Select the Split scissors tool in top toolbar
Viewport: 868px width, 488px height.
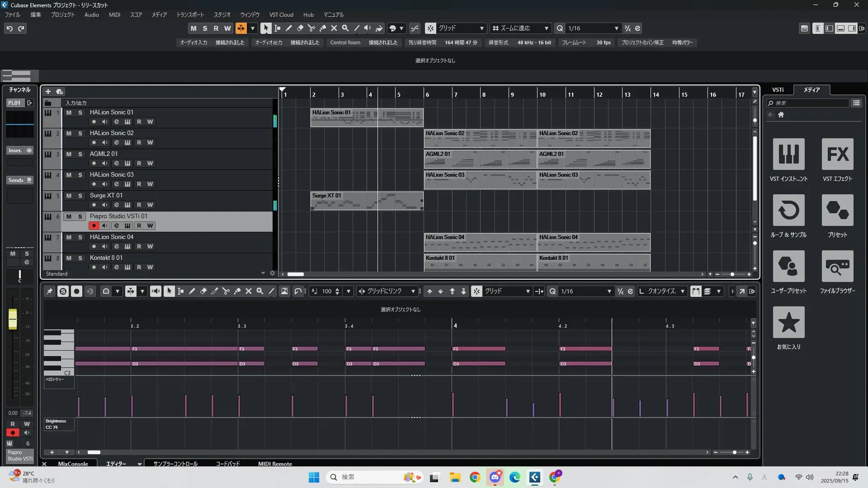(311, 28)
